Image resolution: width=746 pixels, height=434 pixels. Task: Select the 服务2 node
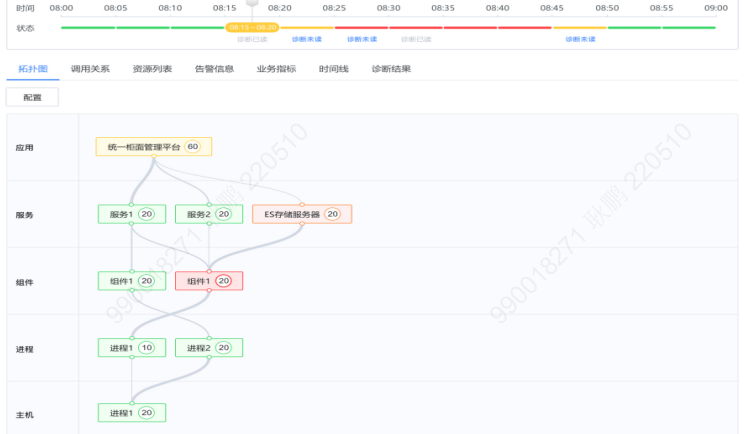pyautogui.click(x=209, y=214)
